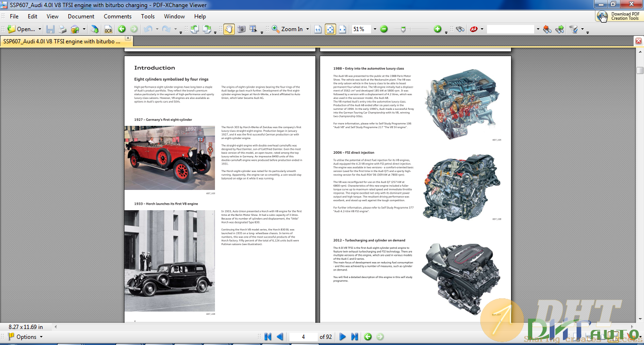644x345 pixels.
Task: Run OCR on the pages
Action: point(108,29)
